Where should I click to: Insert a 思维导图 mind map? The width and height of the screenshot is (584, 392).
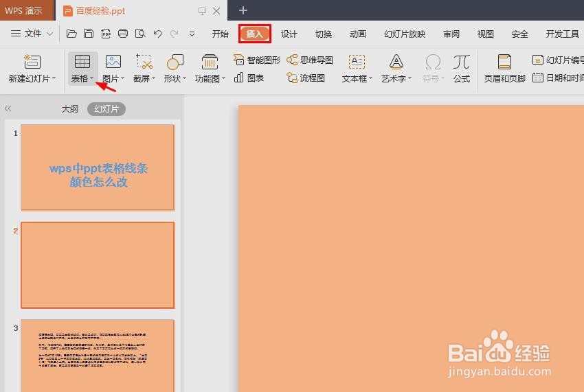309,60
